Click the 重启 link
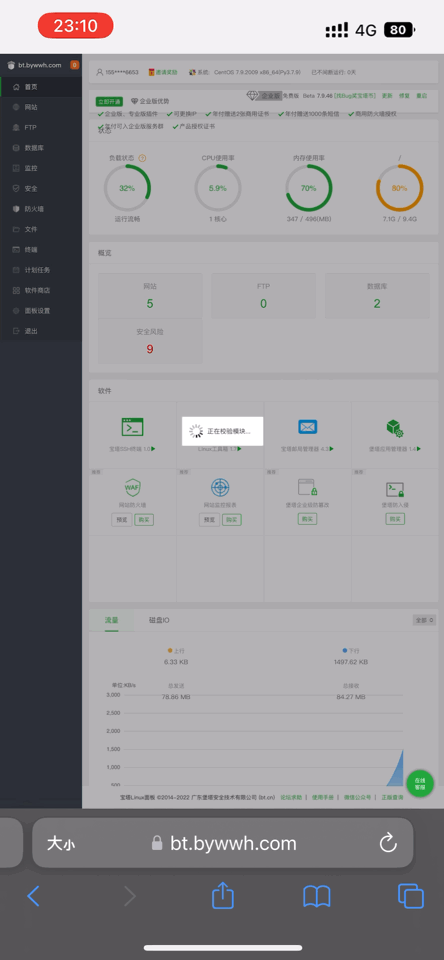Screen dimensions: 444x960 (421, 96)
